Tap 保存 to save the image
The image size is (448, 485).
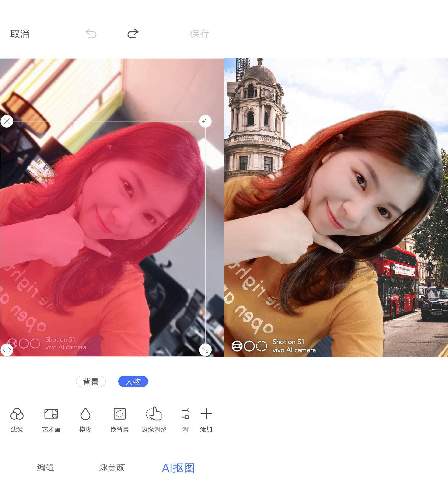point(199,34)
